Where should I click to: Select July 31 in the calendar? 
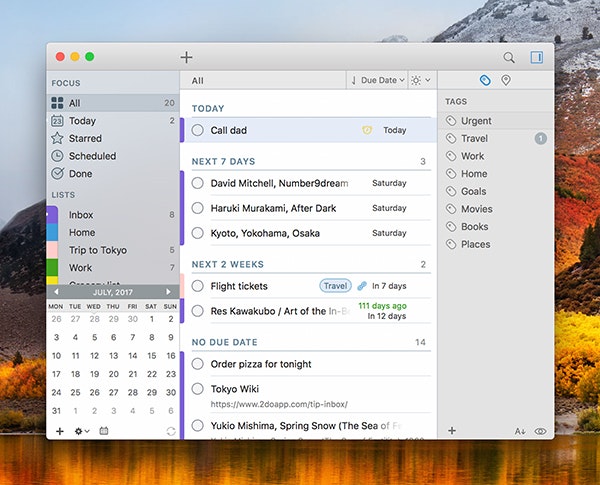tap(56, 411)
